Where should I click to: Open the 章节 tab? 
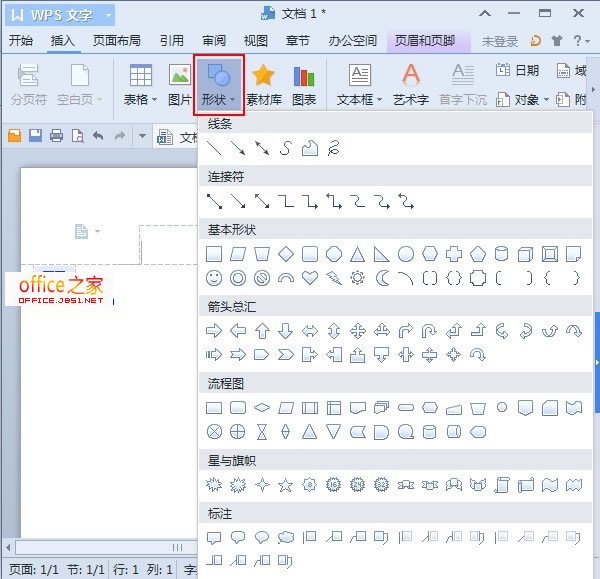click(x=297, y=41)
